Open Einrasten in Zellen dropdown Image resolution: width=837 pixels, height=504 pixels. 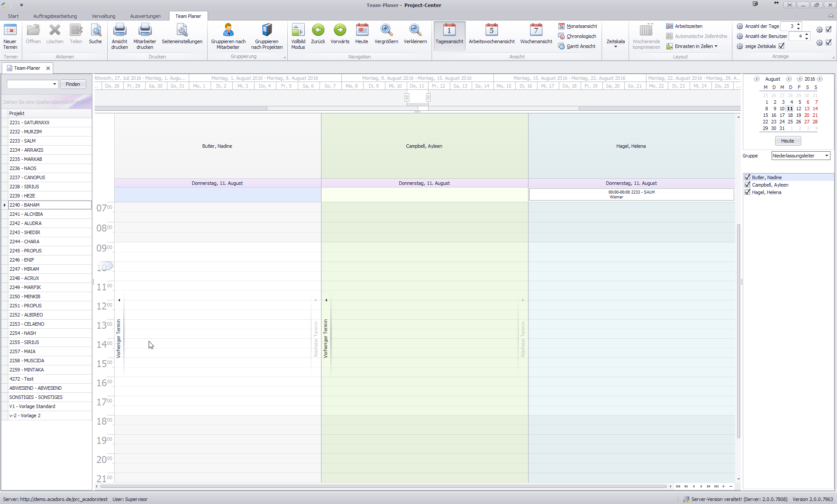tap(696, 46)
